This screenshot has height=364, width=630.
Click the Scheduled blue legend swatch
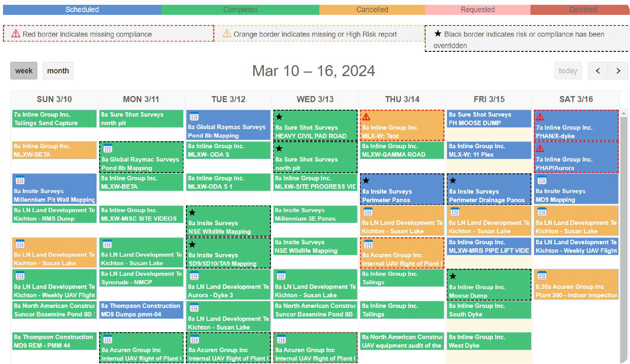82,10
